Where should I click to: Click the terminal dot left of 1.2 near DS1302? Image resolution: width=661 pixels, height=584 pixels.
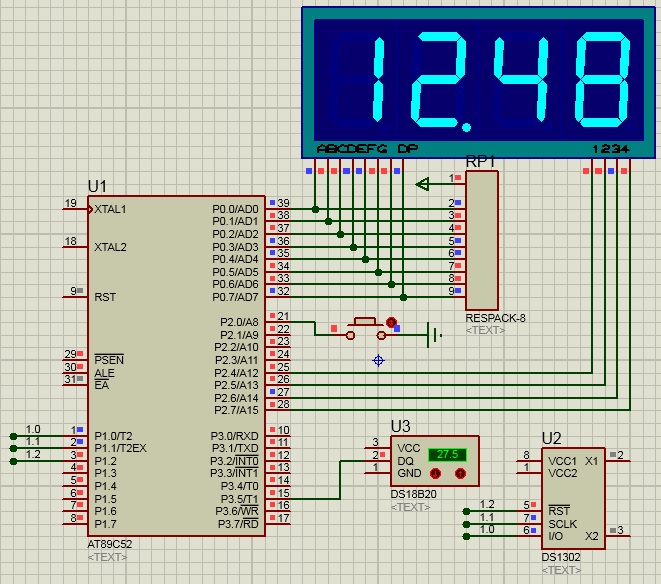[466, 511]
